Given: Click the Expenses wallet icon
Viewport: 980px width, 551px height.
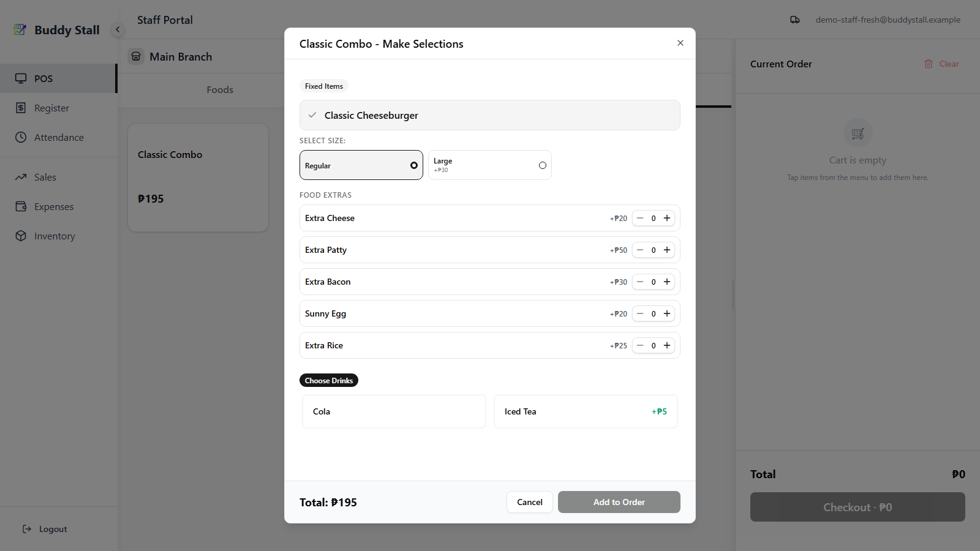Looking at the screenshot, I should [21, 206].
